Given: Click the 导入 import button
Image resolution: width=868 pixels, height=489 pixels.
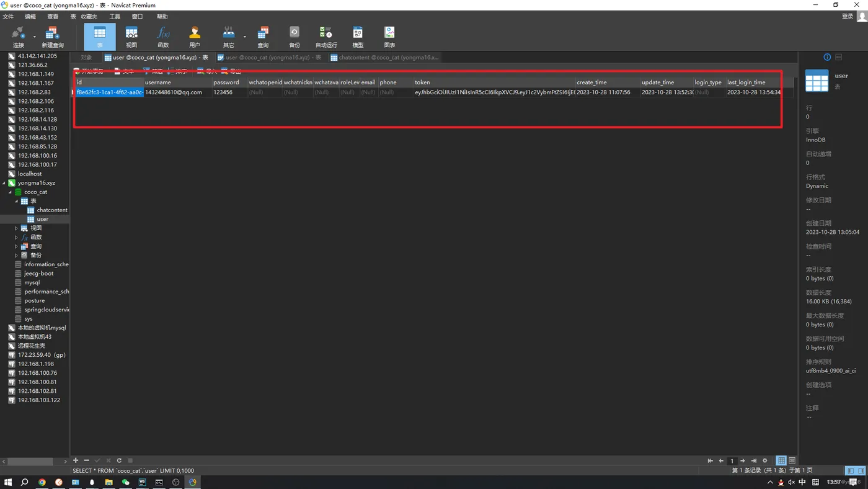Looking at the screenshot, I should (x=207, y=71).
